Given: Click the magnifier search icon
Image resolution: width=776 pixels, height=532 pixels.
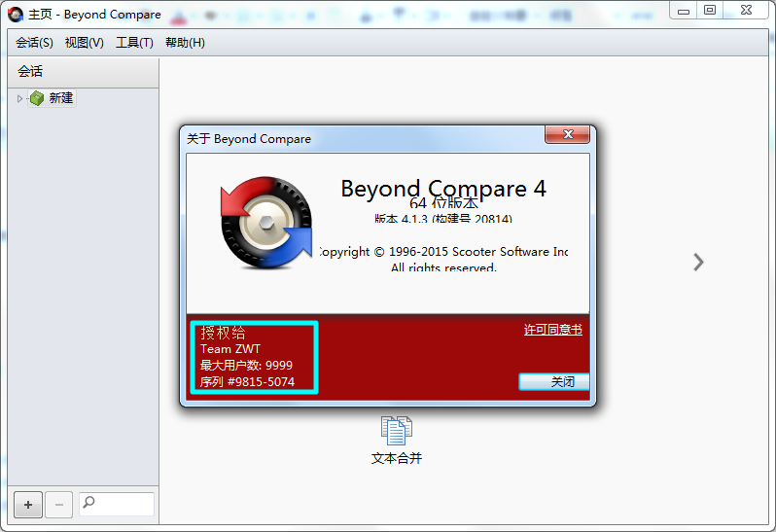Looking at the screenshot, I should [89, 502].
